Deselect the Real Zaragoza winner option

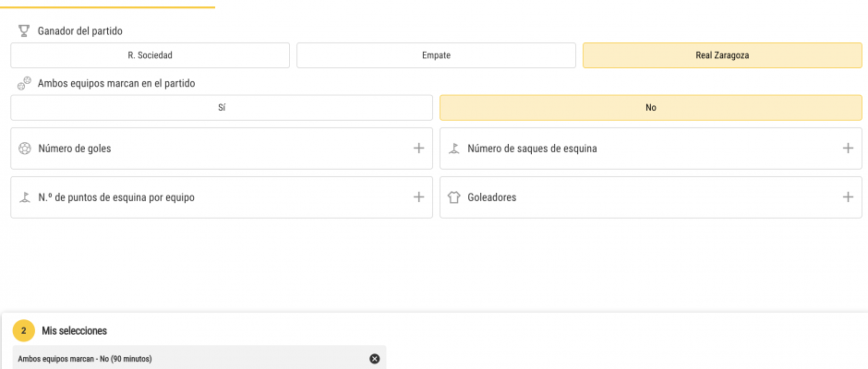point(722,55)
